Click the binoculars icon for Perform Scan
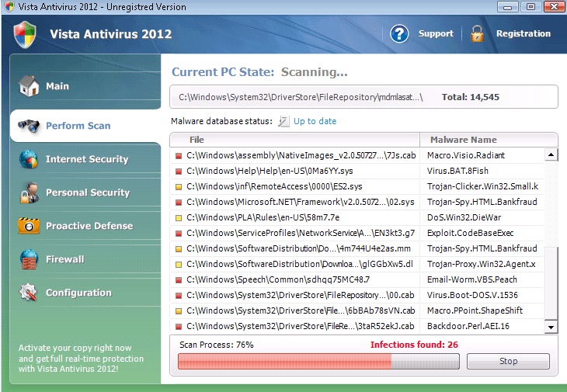Image resolution: width=567 pixels, height=392 pixels. [29, 126]
